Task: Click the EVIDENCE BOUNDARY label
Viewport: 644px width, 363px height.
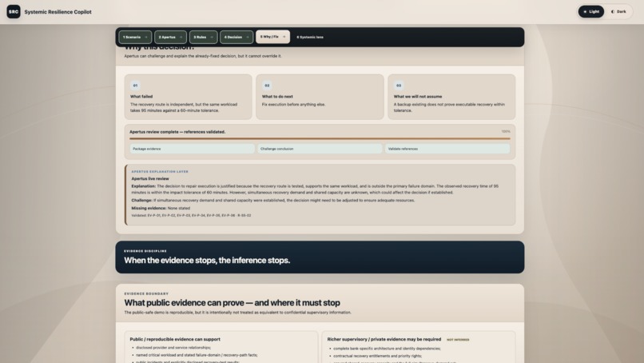Action: 146,293
